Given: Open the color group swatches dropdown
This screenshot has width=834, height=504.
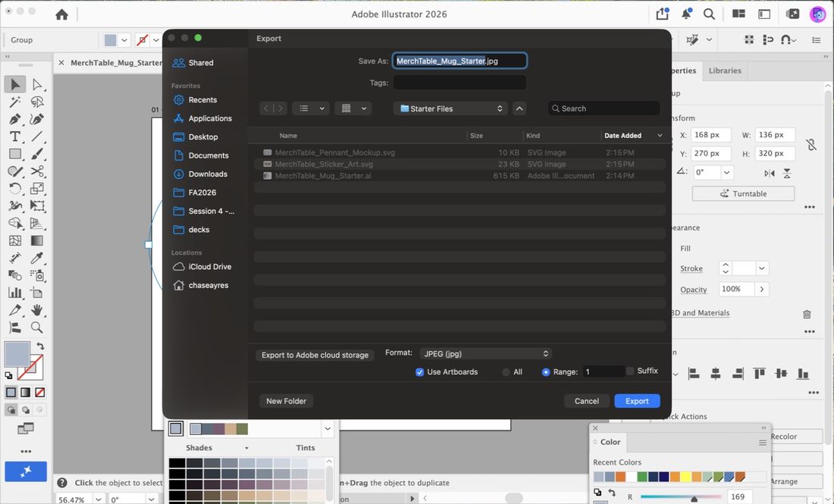Looking at the screenshot, I should (328, 428).
